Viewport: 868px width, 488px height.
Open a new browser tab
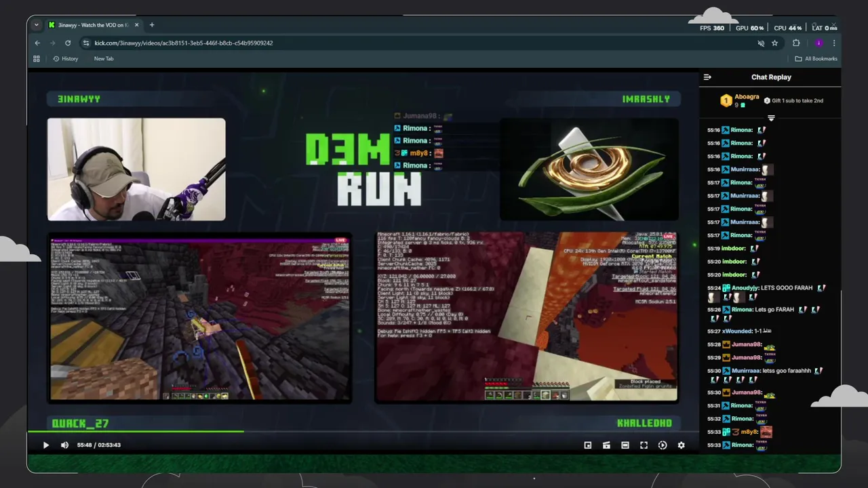click(x=152, y=25)
